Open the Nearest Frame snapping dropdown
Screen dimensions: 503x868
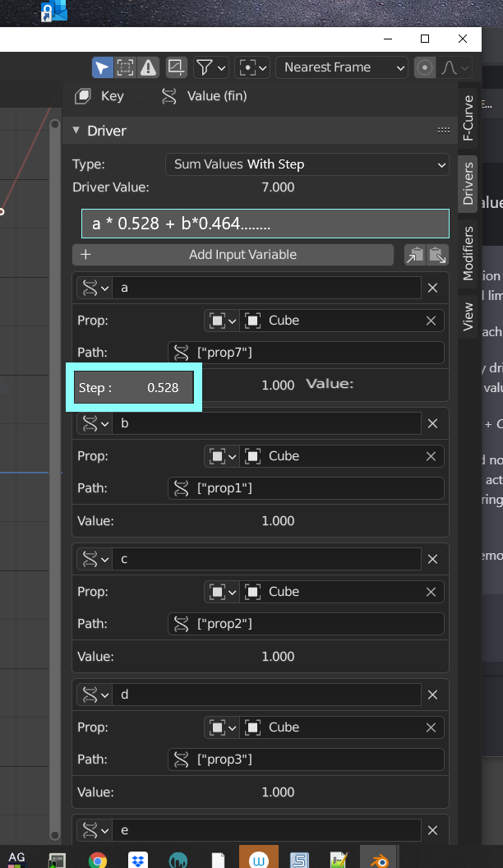coord(341,67)
